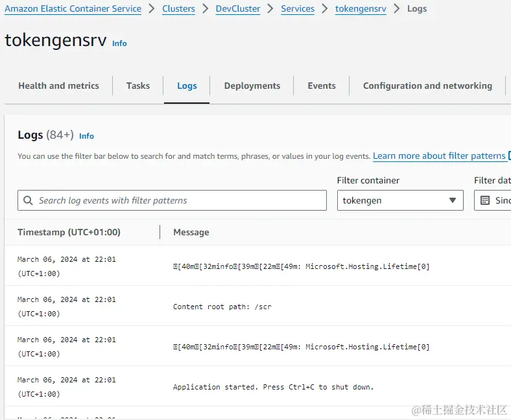Screen dimensions: 511x420
Task: Open Learn more about filter patterns link
Action: [x=439, y=156]
